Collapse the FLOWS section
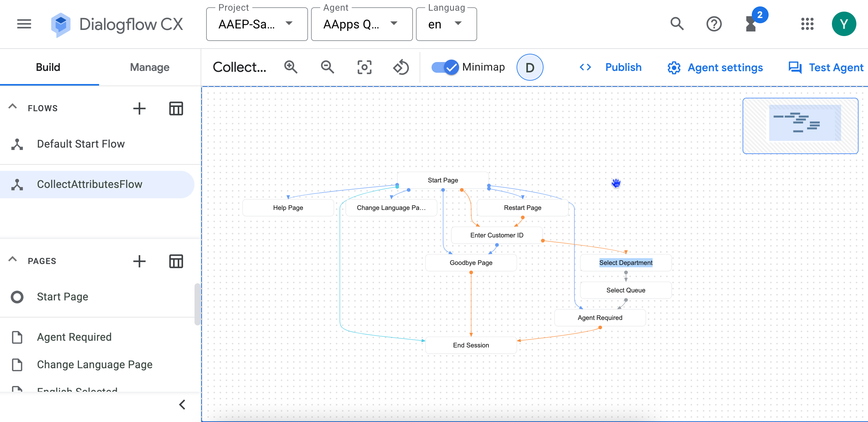 [13, 107]
